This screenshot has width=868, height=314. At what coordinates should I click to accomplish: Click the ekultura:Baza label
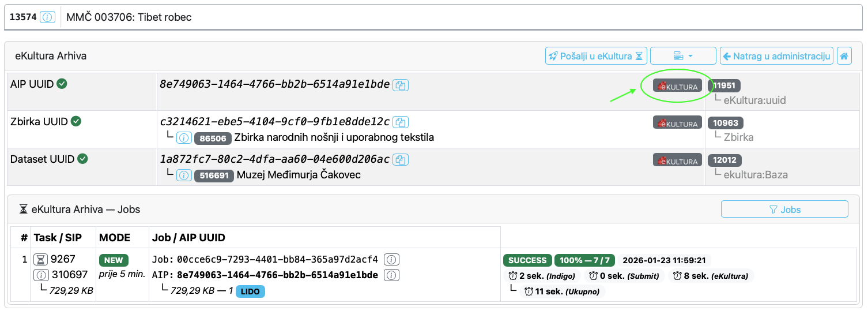click(756, 174)
